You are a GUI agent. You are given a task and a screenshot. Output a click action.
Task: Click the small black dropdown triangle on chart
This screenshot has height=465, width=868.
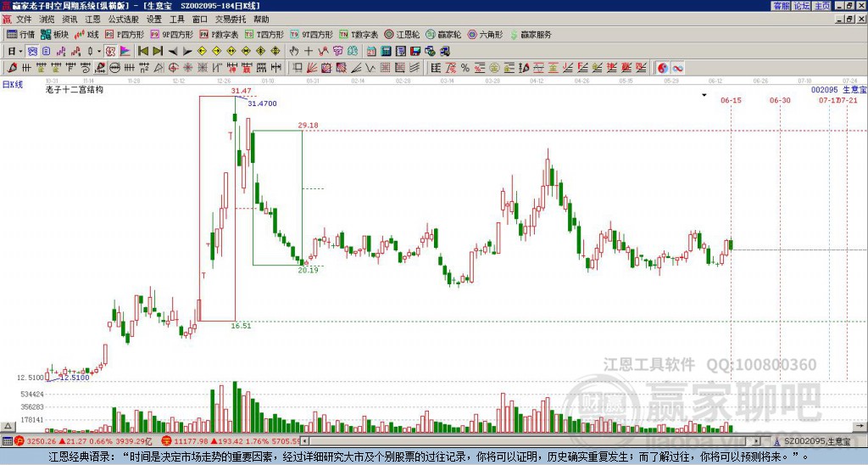point(704,95)
